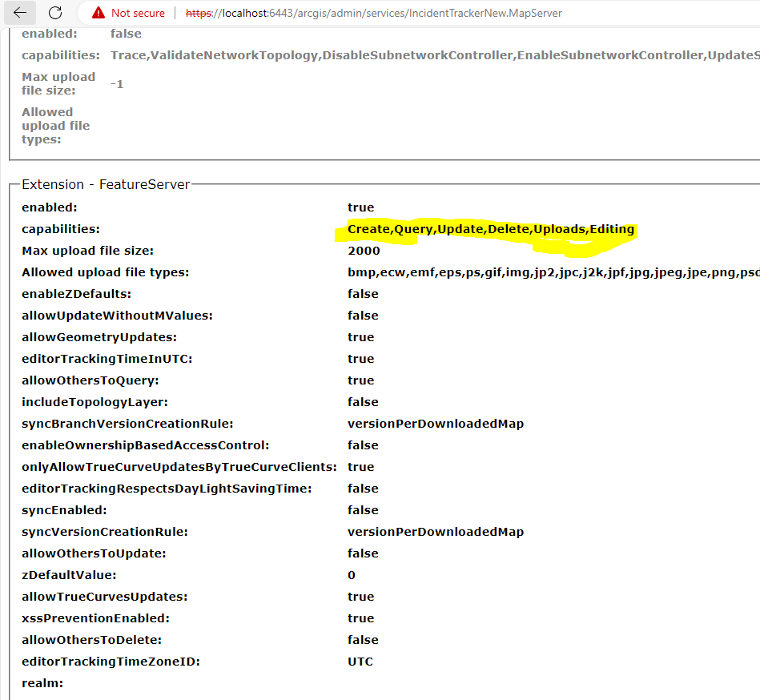This screenshot has width=760, height=700.
Task: Click the red warning triangle icon
Action: tap(97, 13)
